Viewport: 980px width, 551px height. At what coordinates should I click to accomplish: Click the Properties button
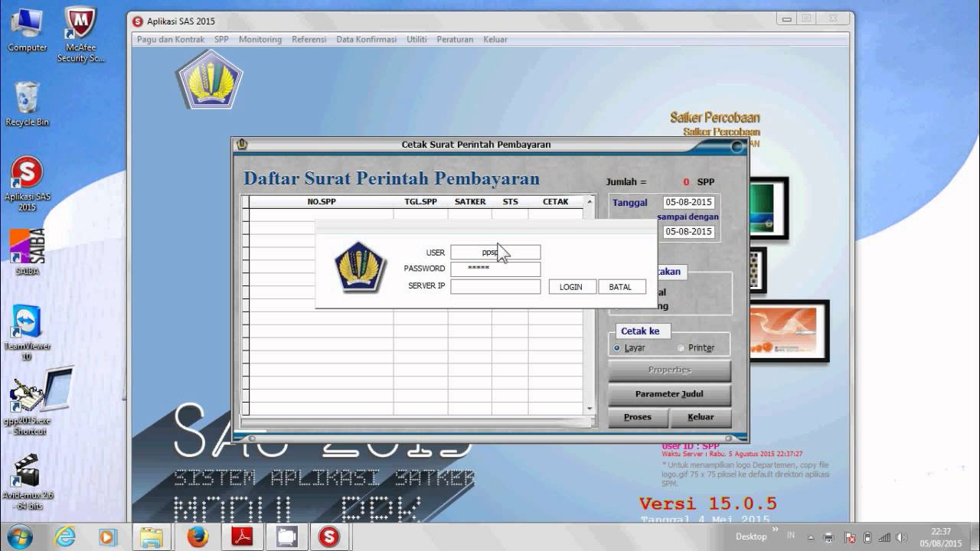click(669, 370)
